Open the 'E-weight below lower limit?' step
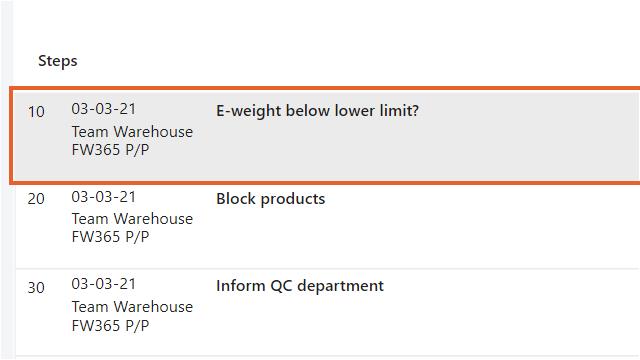 [x=317, y=111]
